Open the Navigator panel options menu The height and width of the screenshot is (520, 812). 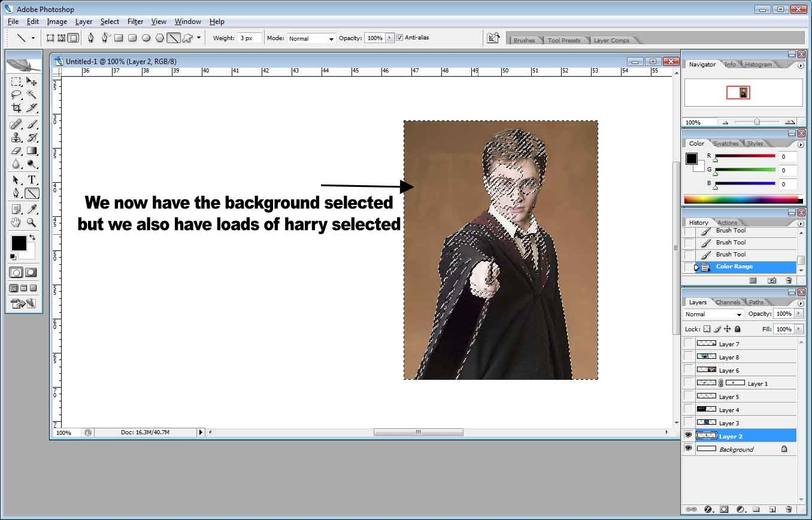click(x=801, y=65)
